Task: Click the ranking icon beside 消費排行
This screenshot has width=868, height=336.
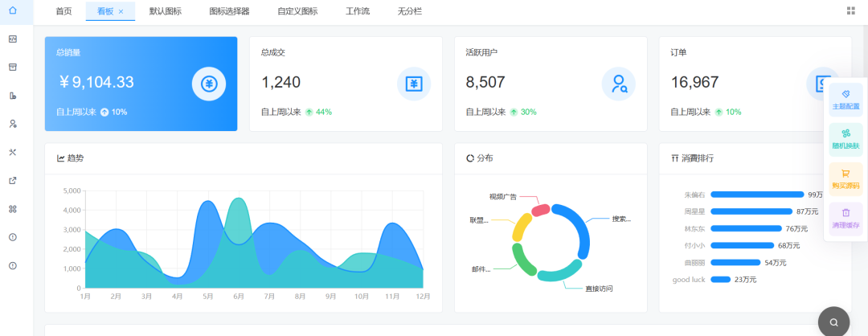Action: coord(674,158)
